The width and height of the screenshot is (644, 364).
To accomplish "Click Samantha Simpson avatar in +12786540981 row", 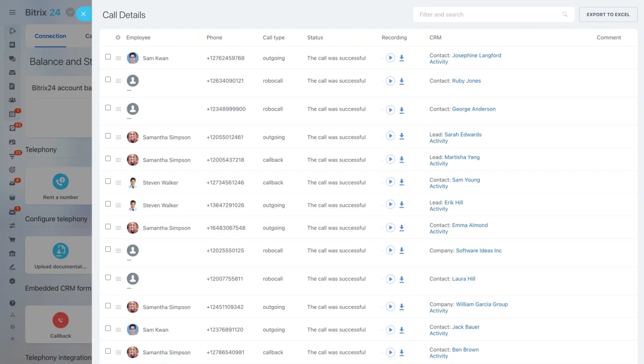I will click(x=133, y=352).
